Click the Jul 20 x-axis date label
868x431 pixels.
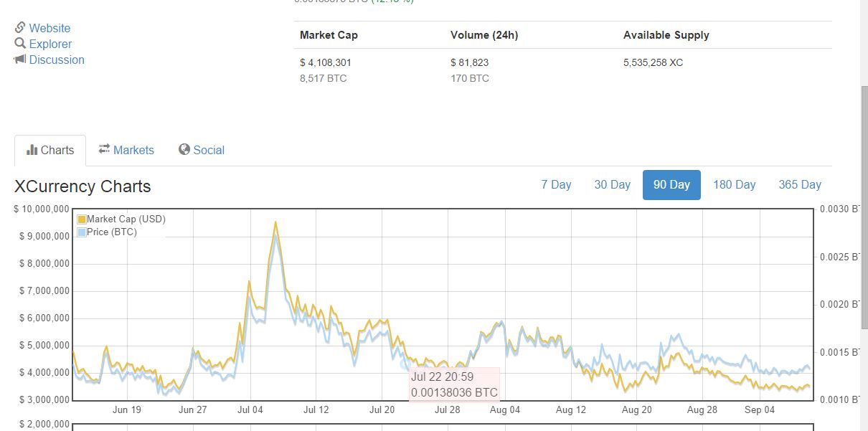pyautogui.click(x=382, y=410)
